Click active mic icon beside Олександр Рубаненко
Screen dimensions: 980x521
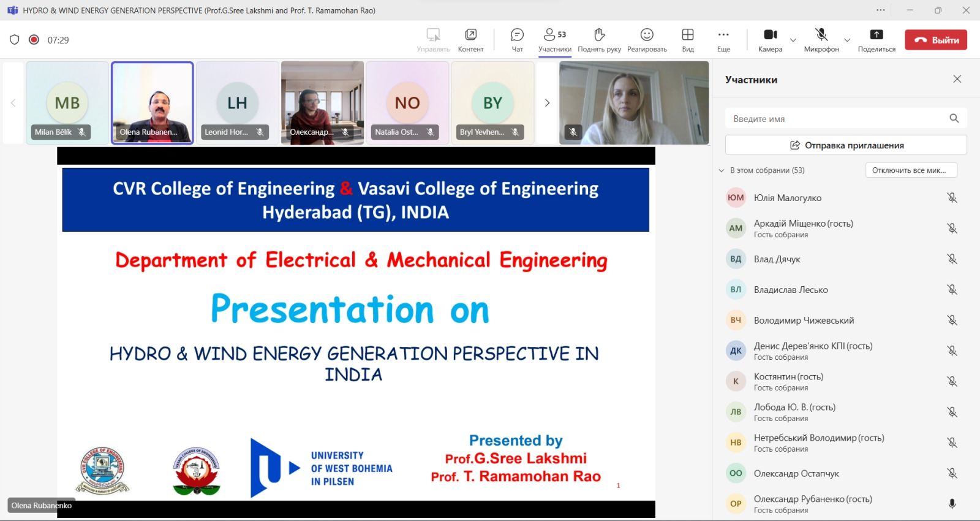(x=952, y=504)
